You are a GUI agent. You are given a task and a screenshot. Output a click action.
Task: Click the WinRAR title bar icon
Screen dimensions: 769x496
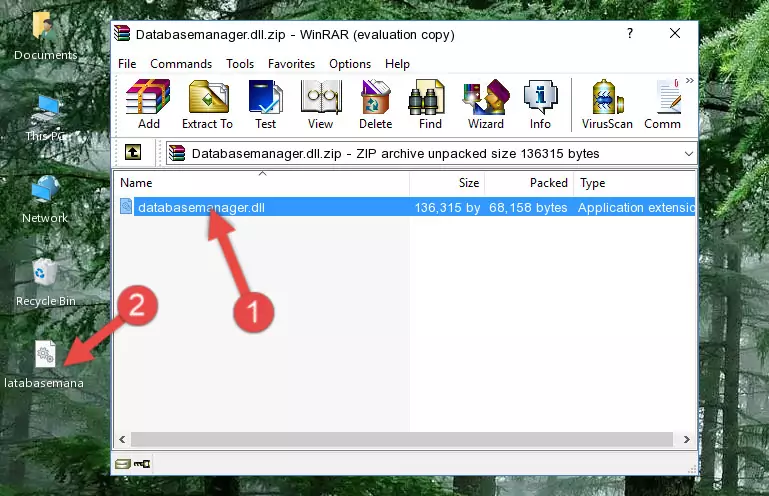(122, 34)
